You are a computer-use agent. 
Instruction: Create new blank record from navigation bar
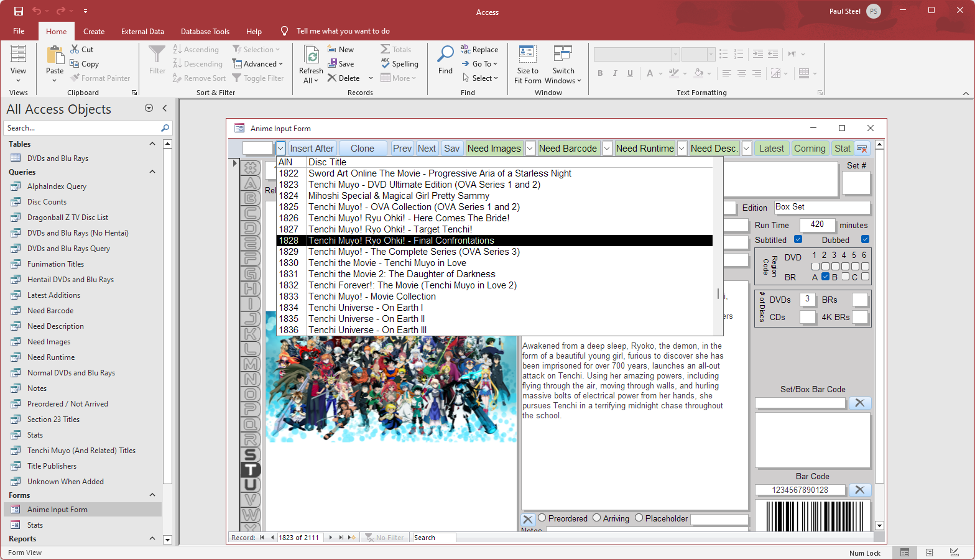[x=351, y=538]
